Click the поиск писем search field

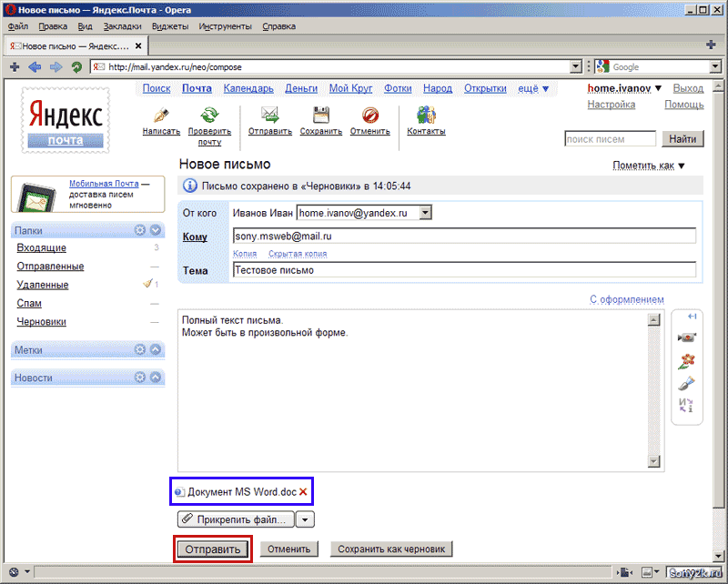click(610, 139)
